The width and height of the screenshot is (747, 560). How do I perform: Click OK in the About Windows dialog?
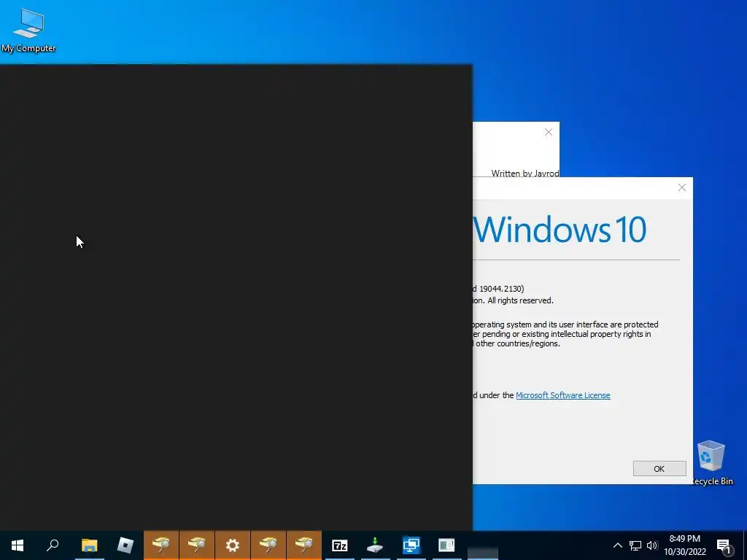click(659, 469)
